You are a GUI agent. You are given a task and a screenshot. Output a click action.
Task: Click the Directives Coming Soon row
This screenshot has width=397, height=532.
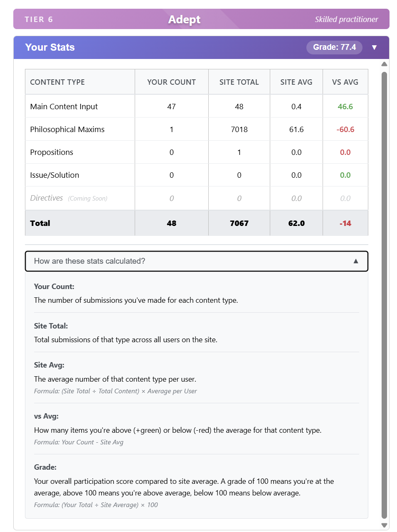click(x=69, y=198)
